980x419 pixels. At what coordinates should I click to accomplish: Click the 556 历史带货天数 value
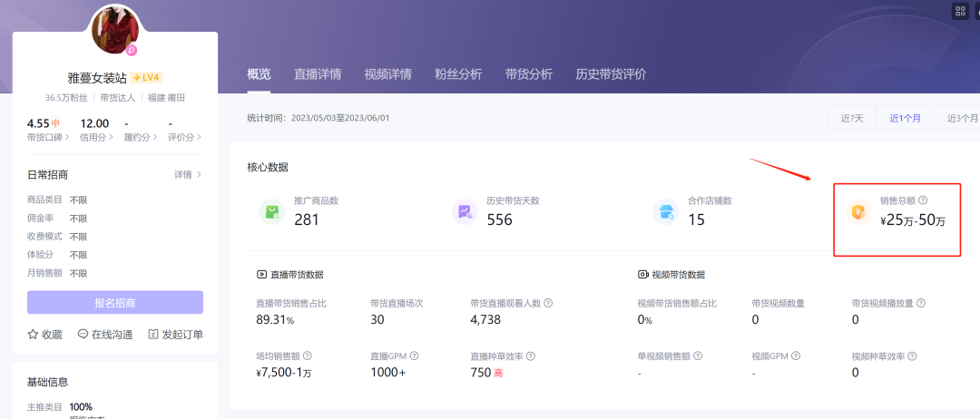coord(499,219)
